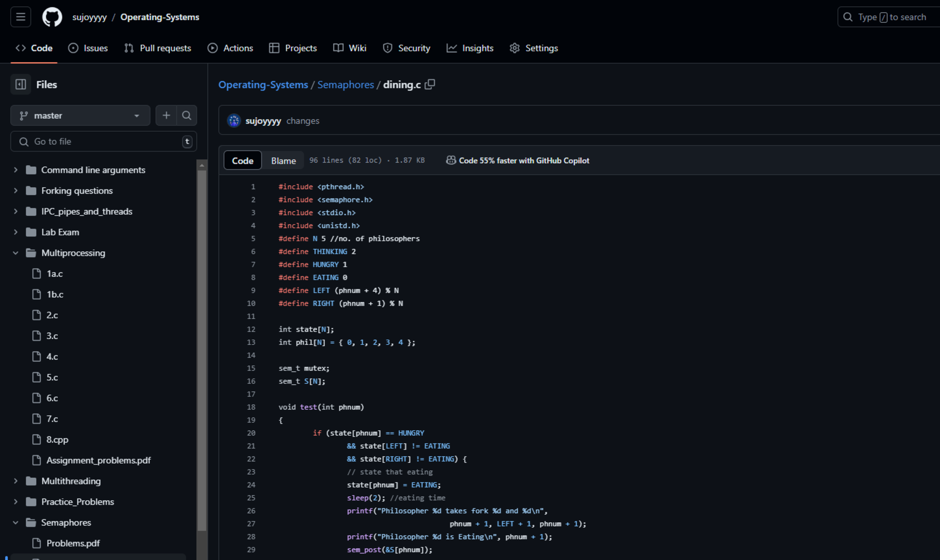Open the Issues tab
The width and height of the screenshot is (940, 560).
[x=88, y=48]
